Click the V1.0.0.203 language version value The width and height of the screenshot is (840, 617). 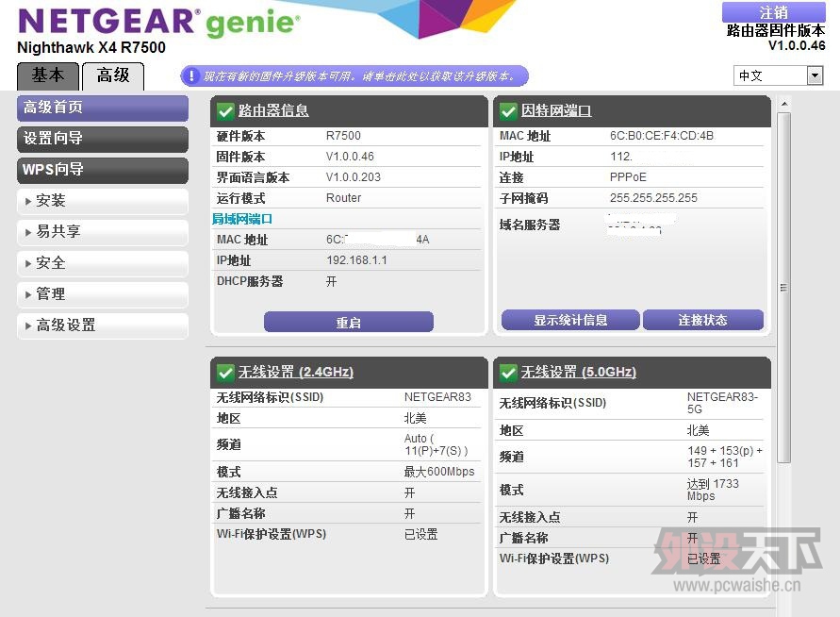[353, 177]
